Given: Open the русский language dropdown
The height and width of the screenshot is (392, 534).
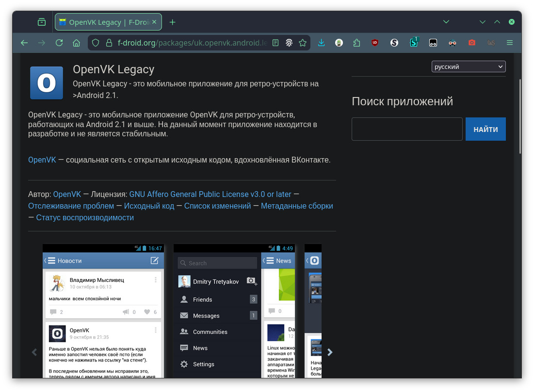Looking at the screenshot, I should point(468,67).
